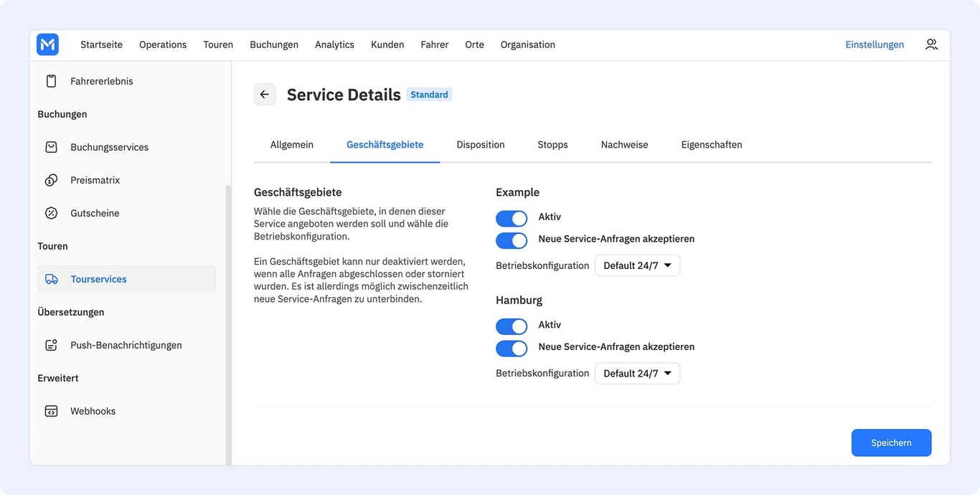Open Buchungsservices in the sidebar

coord(126,147)
